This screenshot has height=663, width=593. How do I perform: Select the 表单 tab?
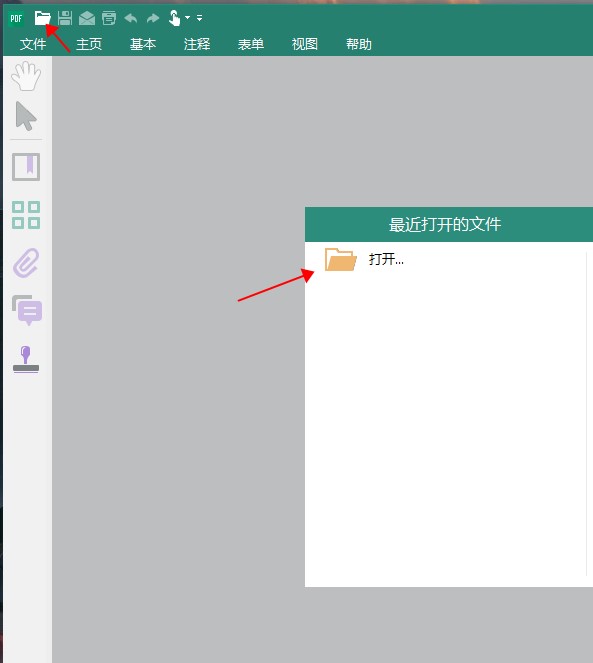pos(251,44)
